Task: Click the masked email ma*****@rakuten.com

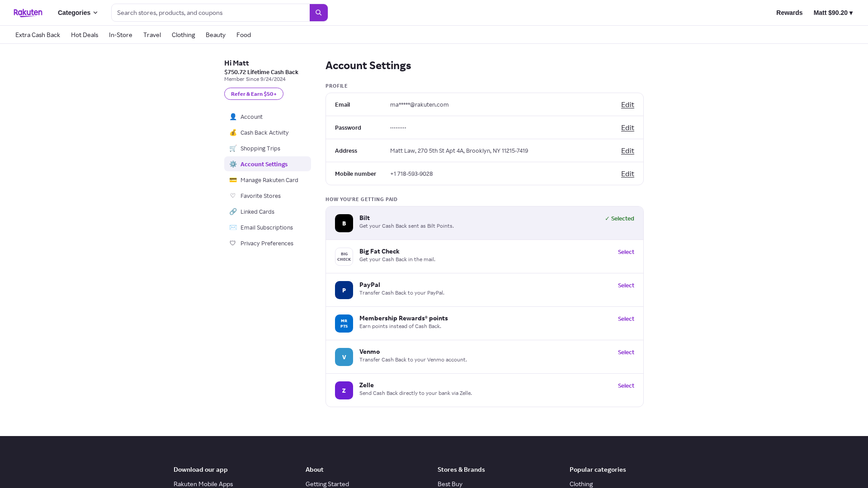Action: tap(420, 104)
